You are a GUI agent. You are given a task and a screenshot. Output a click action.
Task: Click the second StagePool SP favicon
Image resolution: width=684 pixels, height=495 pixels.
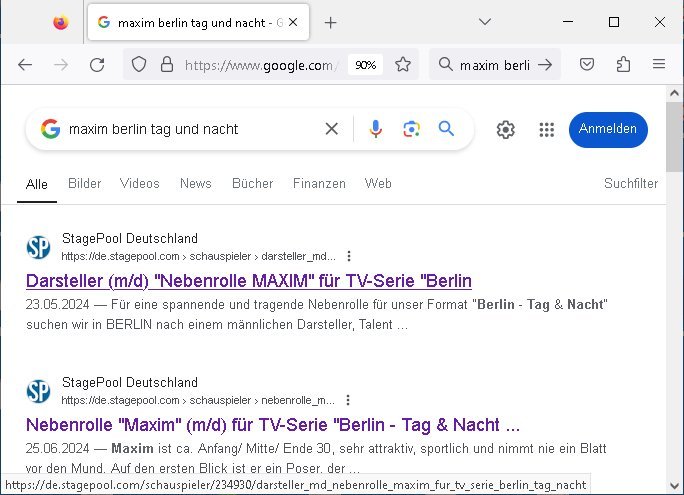(38, 391)
